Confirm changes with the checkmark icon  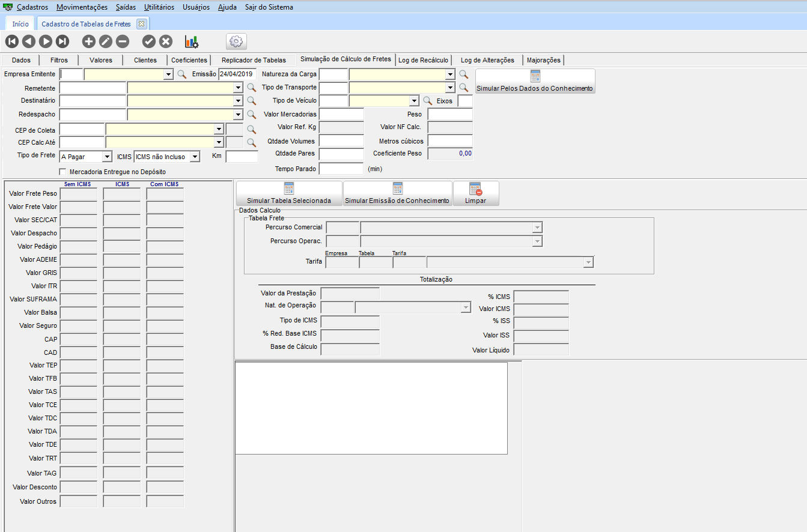pos(148,41)
